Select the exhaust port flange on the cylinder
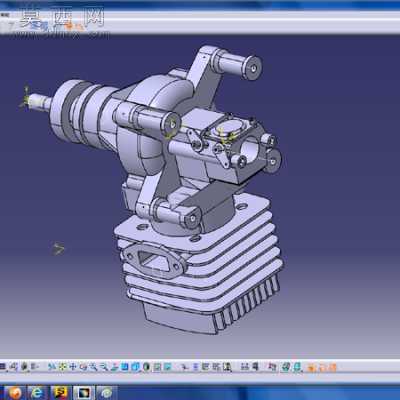This screenshot has width=400, height=400. click(153, 261)
